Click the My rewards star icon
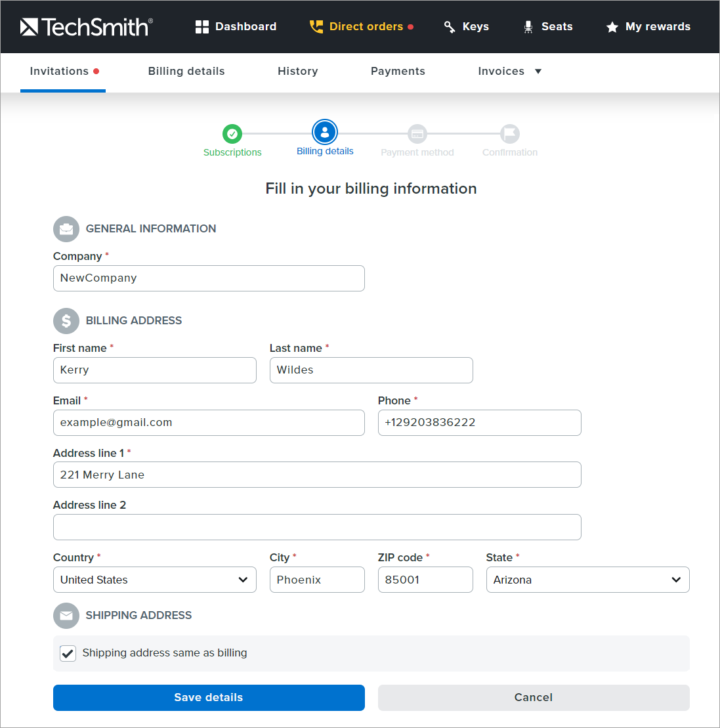720x728 pixels. coord(612,27)
